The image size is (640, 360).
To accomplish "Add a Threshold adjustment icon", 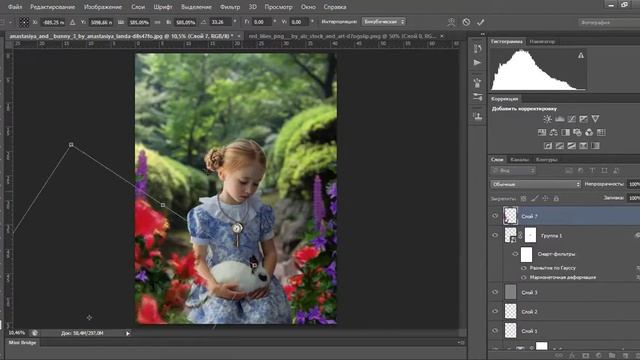I will (x=571, y=146).
